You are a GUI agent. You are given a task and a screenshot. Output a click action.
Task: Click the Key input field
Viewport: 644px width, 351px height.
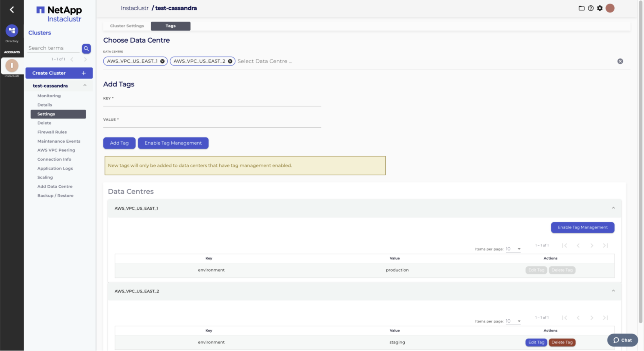(x=212, y=103)
